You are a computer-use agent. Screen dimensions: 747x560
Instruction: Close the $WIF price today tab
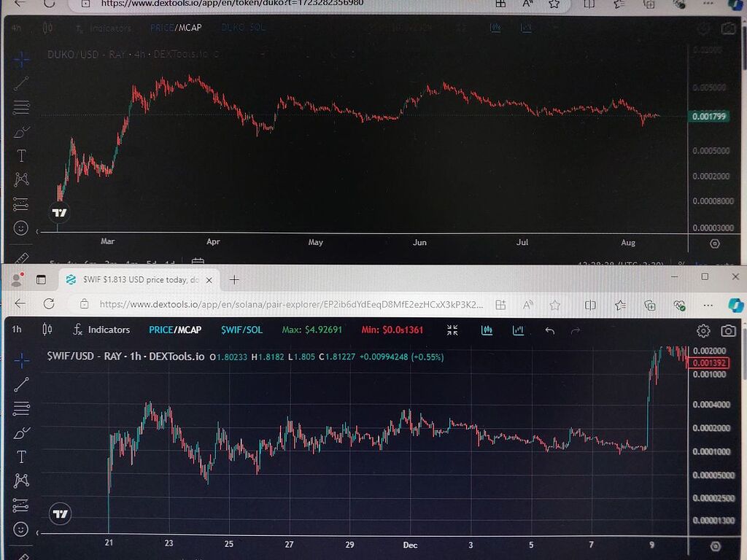click(x=209, y=281)
